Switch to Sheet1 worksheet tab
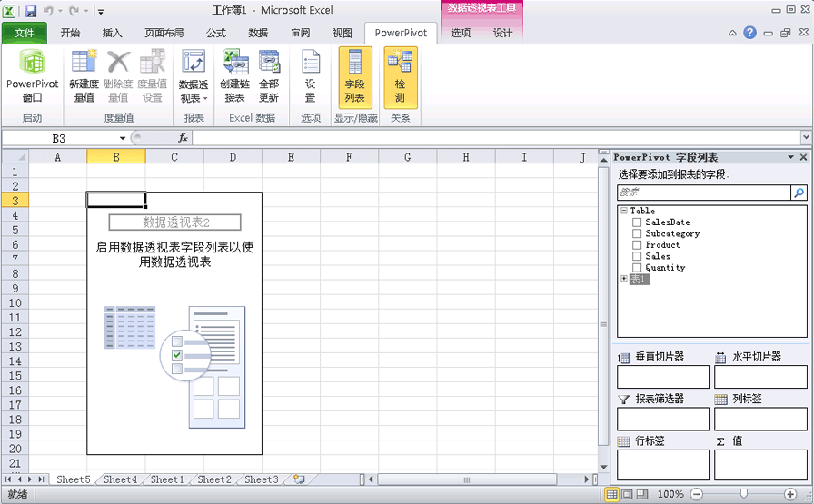Image resolution: width=814 pixels, height=504 pixels. click(167, 479)
